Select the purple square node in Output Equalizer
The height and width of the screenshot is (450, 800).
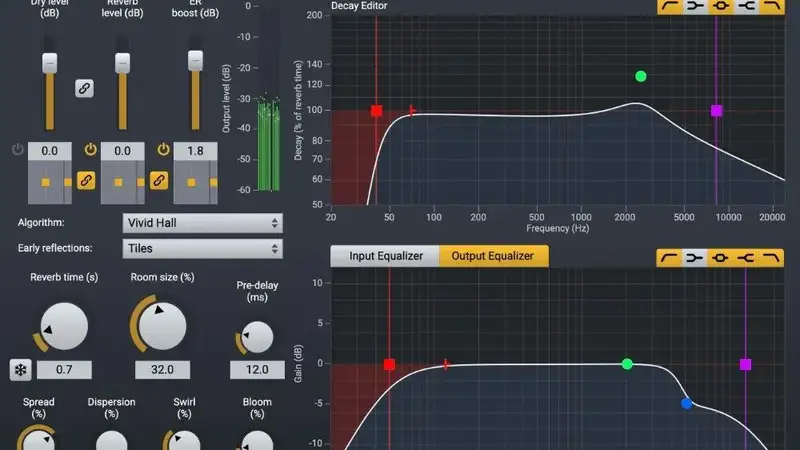(x=745, y=364)
